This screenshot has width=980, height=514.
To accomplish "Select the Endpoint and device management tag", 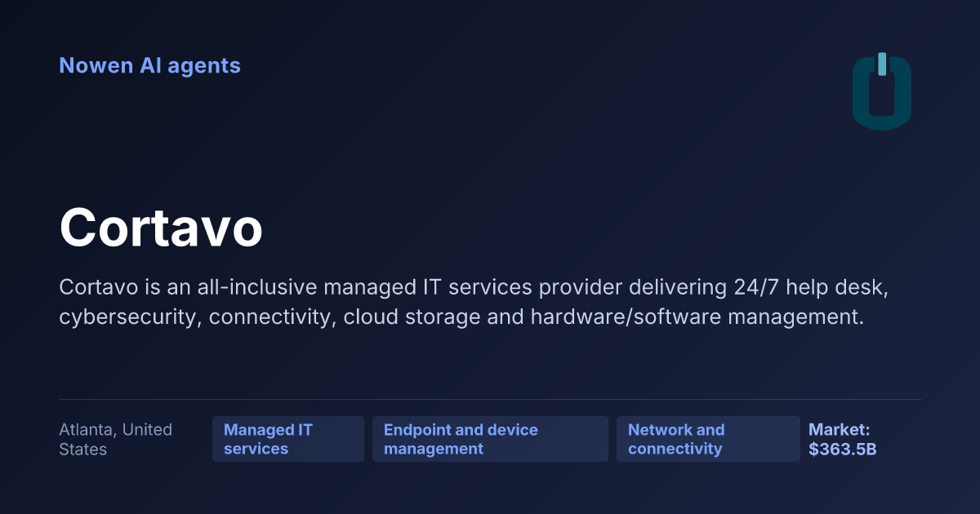I will (490, 439).
